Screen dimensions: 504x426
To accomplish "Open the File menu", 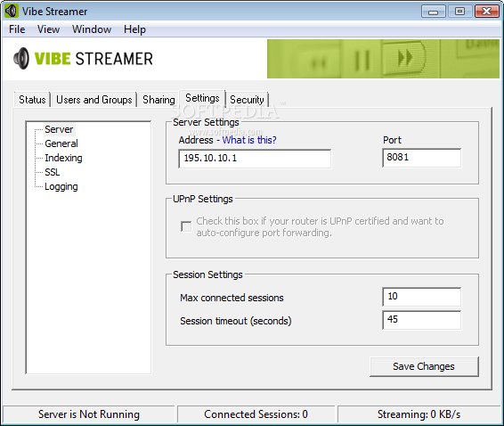I will click(x=17, y=29).
